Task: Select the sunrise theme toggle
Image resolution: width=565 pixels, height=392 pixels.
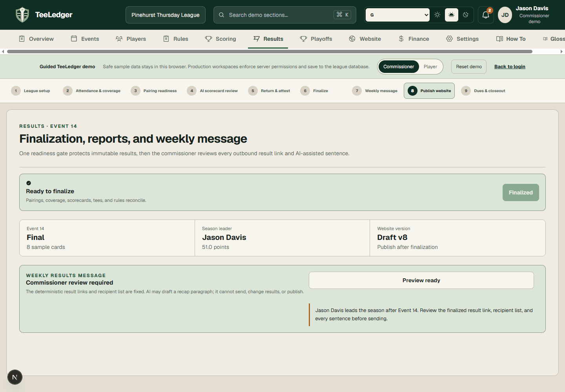Action: pos(451,15)
